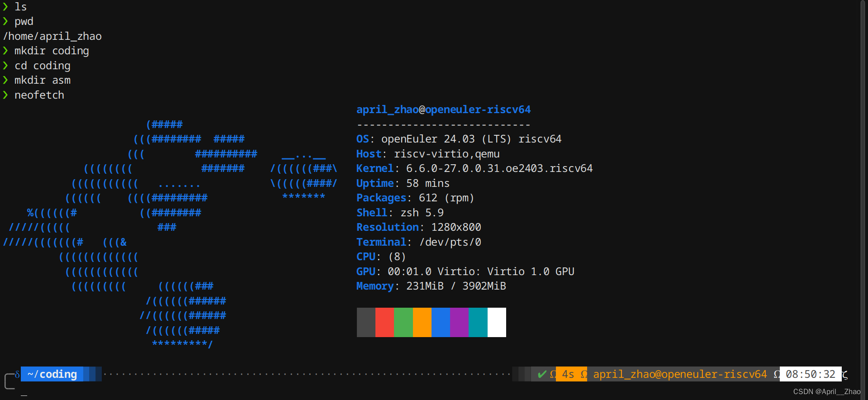Click the Terminal: /dev/pts/0 line

click(419, 242)
